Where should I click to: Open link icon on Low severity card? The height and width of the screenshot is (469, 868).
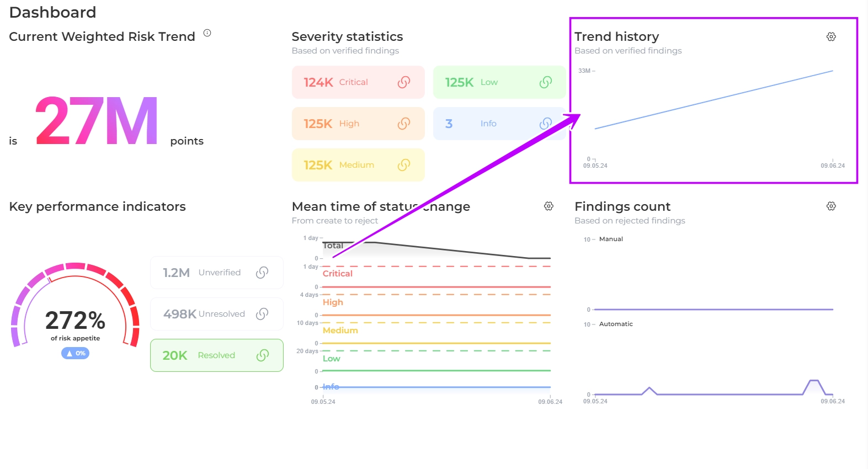pos(545,82)
